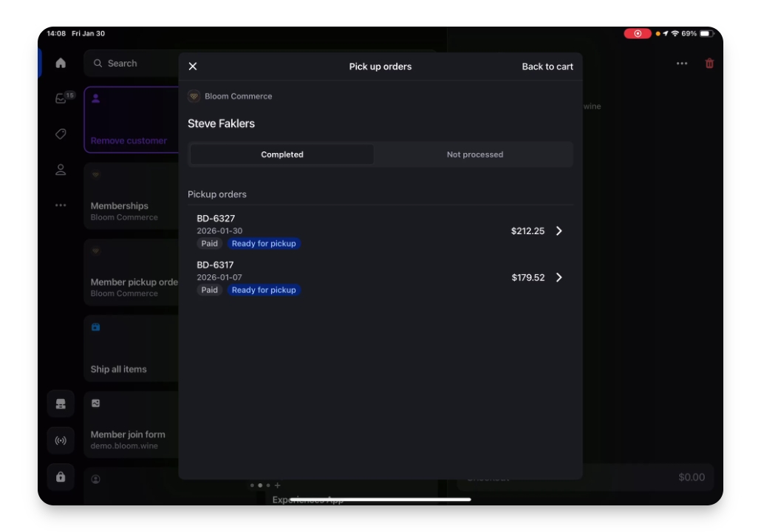The width and height of the screenshot is (761, 532).
Task: Switch to the Completed tab
Action: pyautogui.click(x=282, y=154)
